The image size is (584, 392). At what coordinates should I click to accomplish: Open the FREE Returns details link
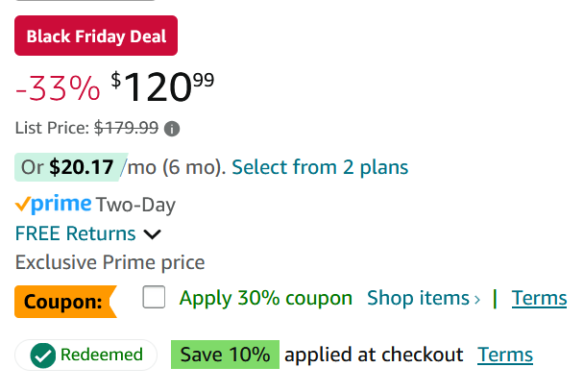click(x=75, y=233)
